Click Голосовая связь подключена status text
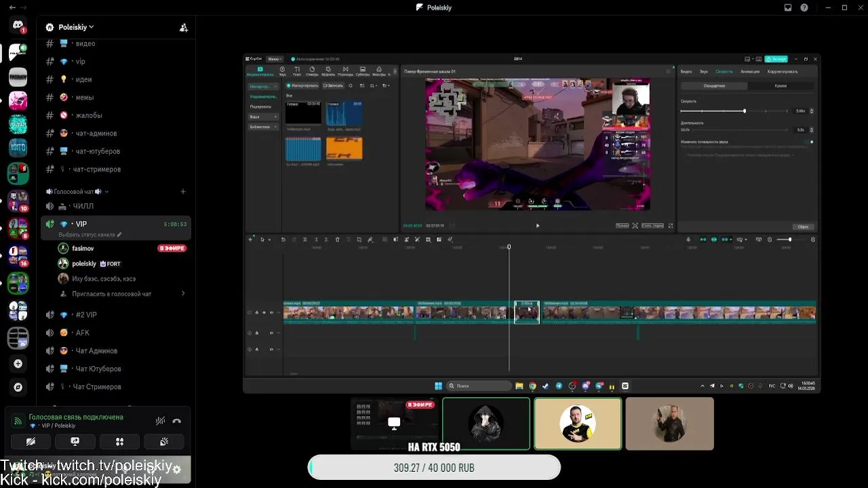The image size is (868, 488). pos(76,418)
